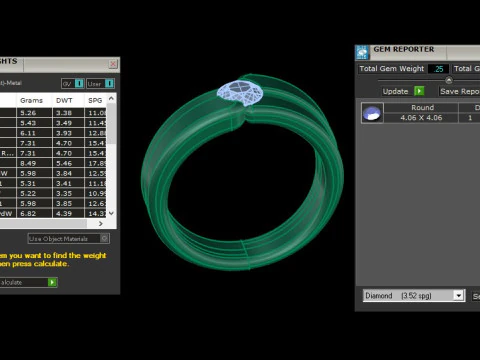
Task: Click the gem quantity cell showing 1
Action: click(470, 118)
